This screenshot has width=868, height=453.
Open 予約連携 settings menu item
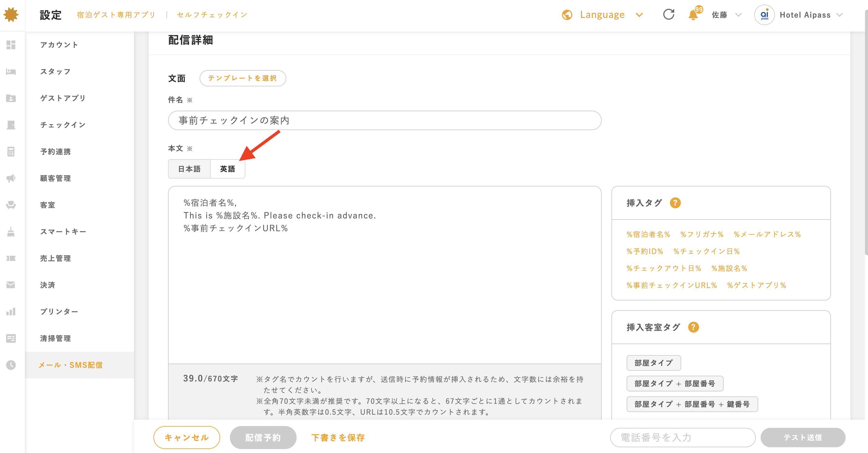click(56, 152)
